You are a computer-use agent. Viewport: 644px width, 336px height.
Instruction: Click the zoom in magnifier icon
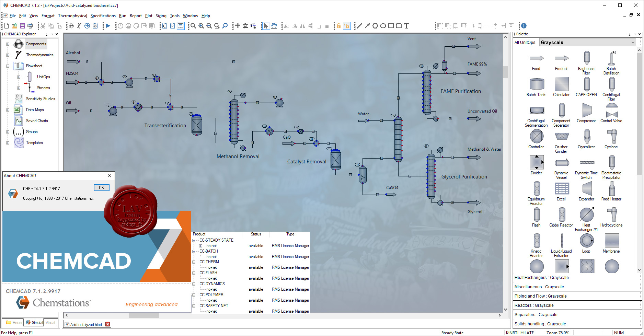201,26
